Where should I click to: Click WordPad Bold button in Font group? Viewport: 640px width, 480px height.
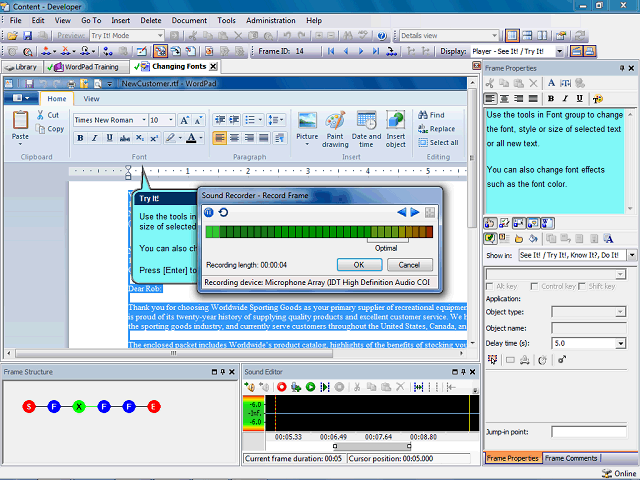80,138
